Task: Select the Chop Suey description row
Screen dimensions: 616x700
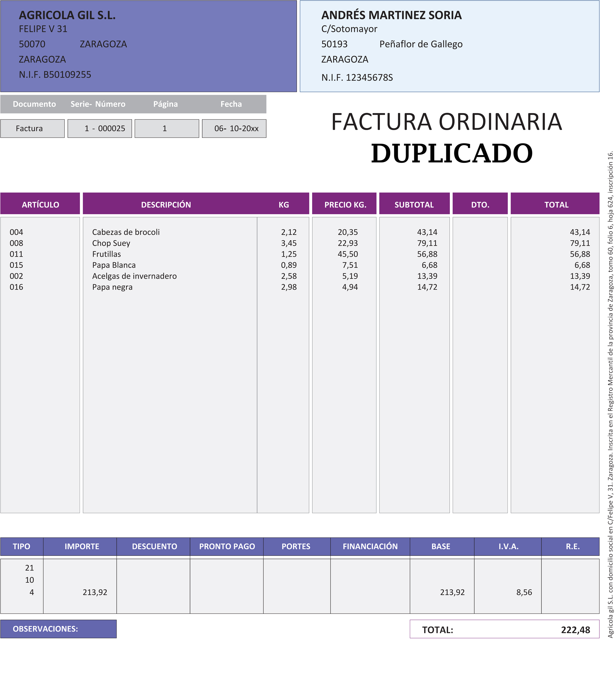Action: click(x=111, y=243)
